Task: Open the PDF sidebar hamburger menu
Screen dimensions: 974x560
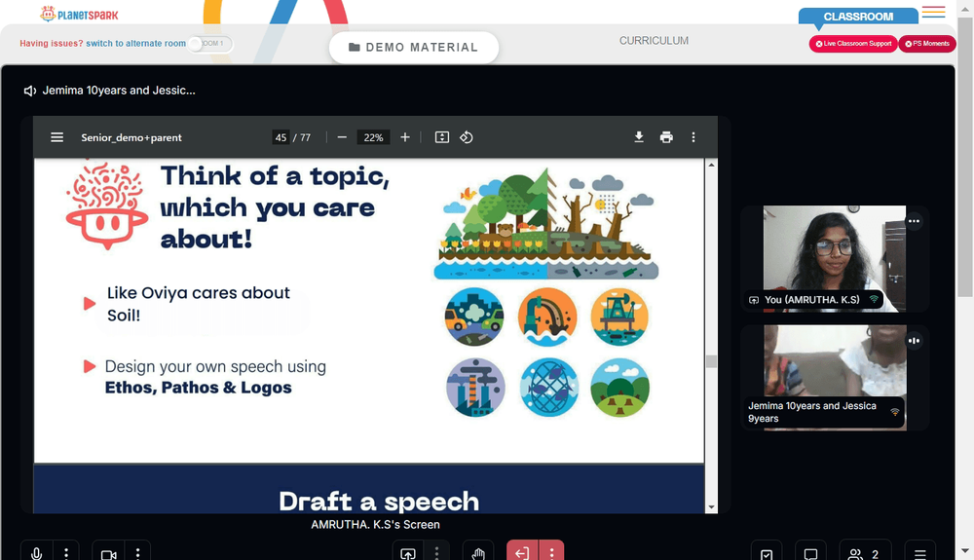Action: pyautogui.click(x=56, y=137)
